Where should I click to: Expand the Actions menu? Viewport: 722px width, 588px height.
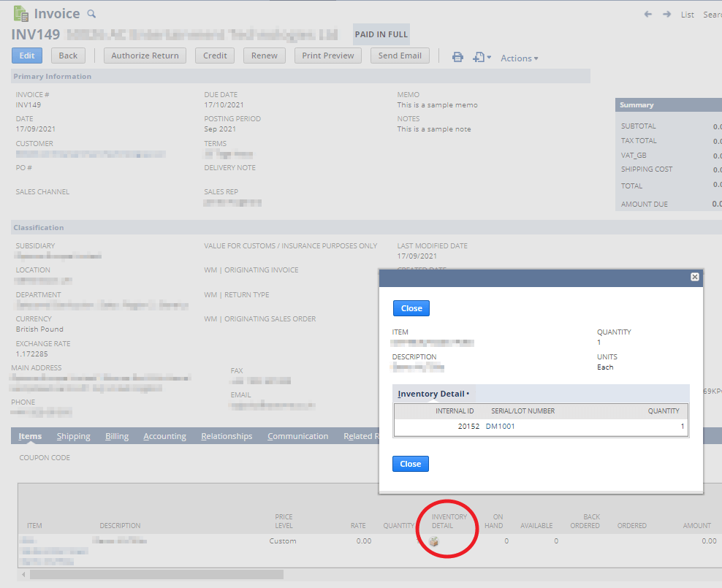519,58
